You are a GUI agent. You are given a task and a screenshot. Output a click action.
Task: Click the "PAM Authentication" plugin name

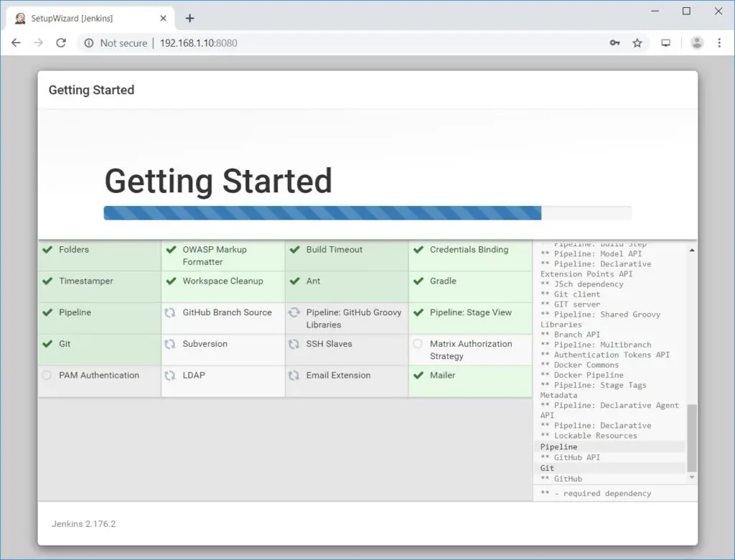[x=99, y=375]
